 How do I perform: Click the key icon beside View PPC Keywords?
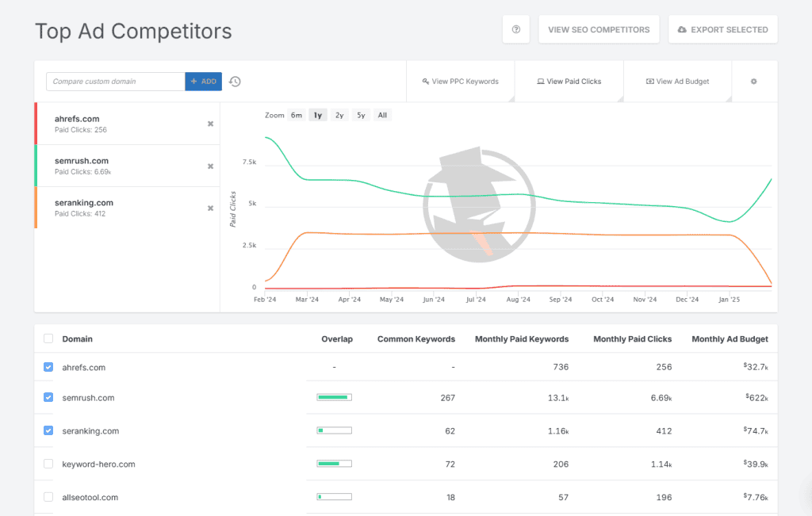pos(426,82)
